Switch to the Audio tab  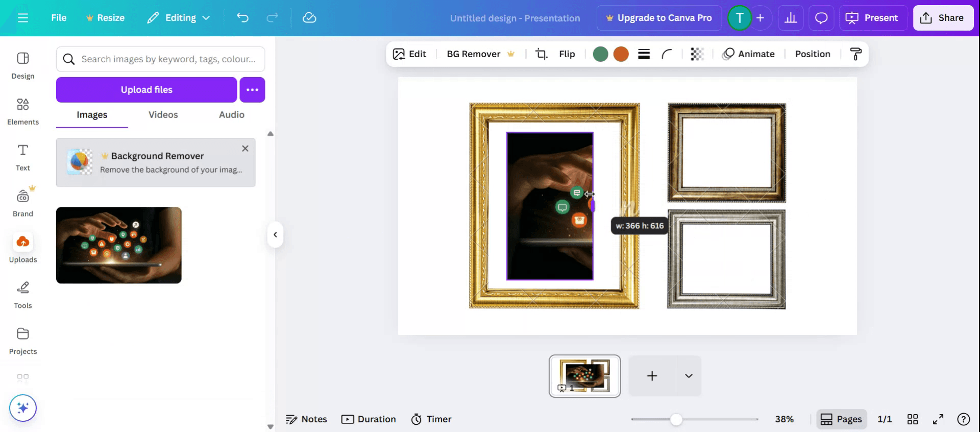(x=232, y=115)
